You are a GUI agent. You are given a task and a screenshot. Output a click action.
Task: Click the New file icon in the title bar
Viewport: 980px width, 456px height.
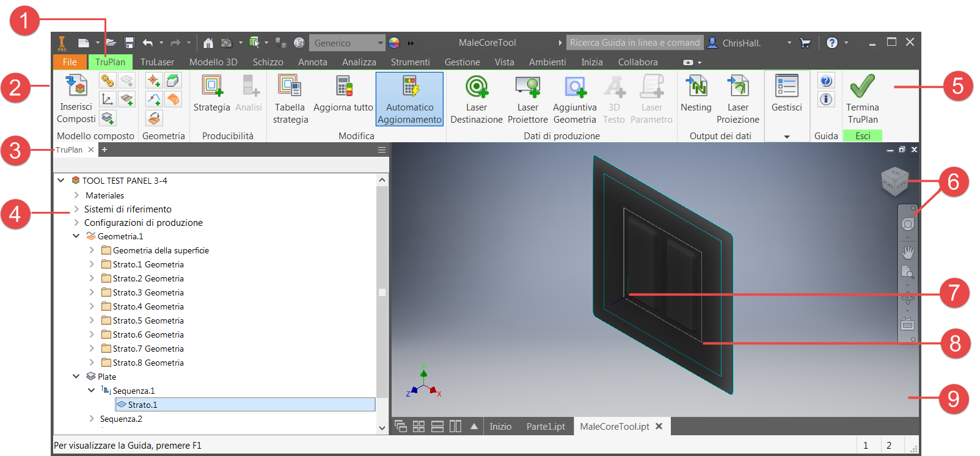pyautogui.click(x=84, y=43)
